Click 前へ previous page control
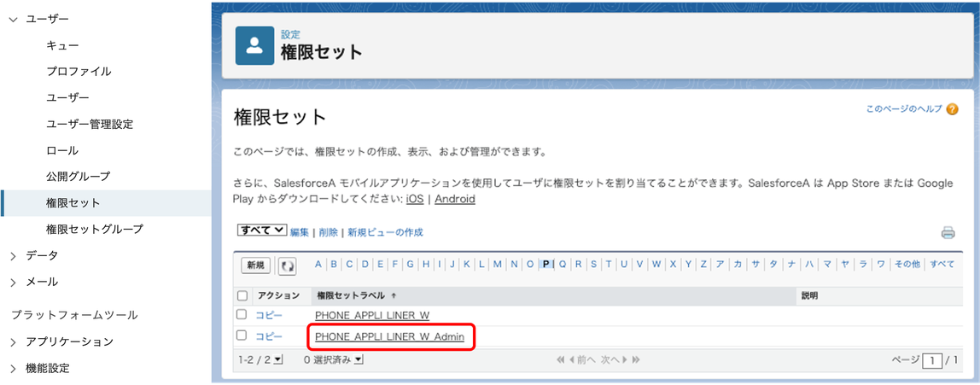Screen dimensions: 980x385 coord(580,360)
